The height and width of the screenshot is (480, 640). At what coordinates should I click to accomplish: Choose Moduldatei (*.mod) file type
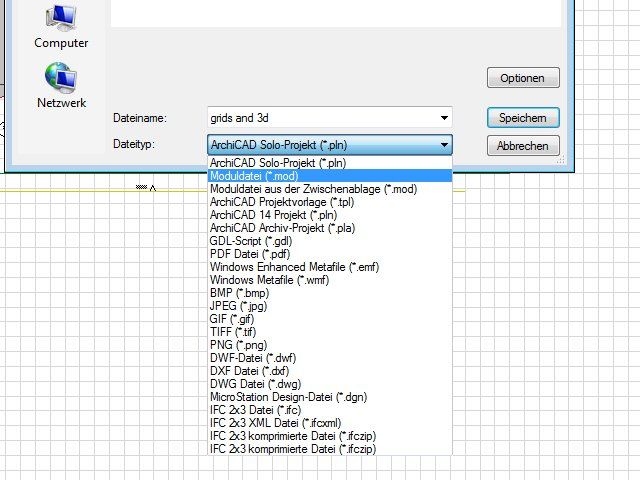click(330, 176)
